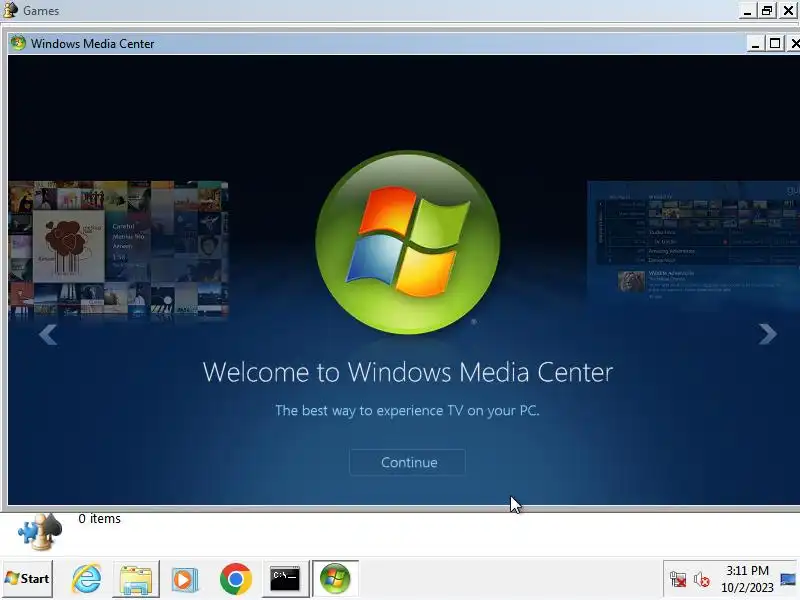Go to previous slide with left arrow
Screen dimensions: 800x600
47,335
